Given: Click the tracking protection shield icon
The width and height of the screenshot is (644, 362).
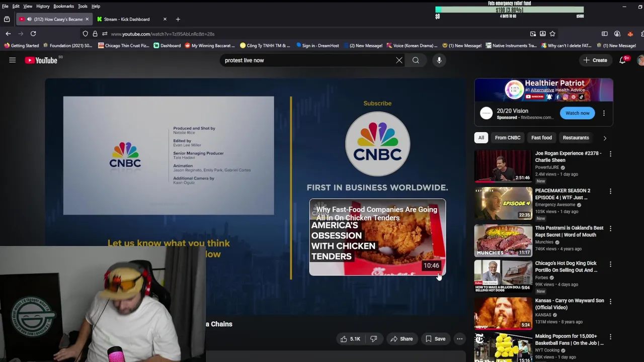Looking at the screenshot, I should click(x=86, y=34).
